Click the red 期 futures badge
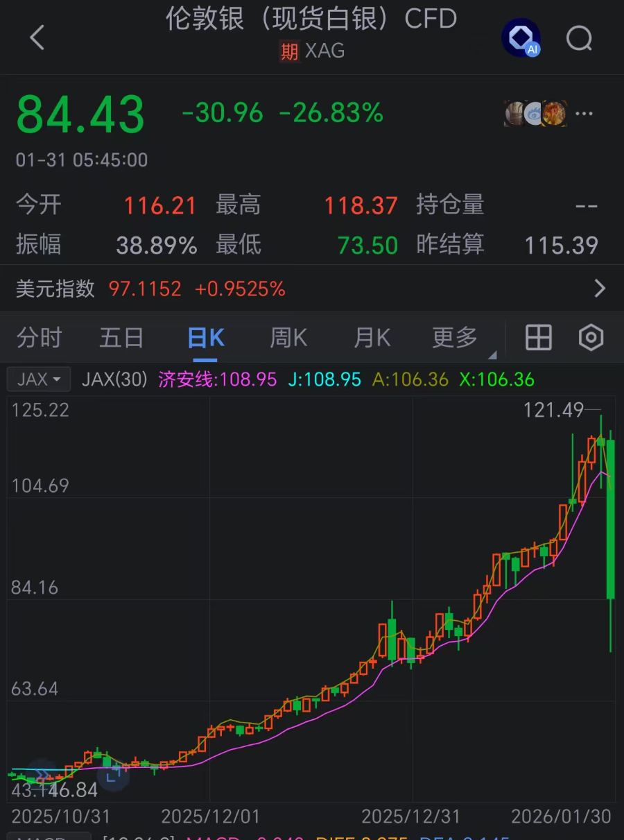Screen dimensions: 624x840 point(290,51)
